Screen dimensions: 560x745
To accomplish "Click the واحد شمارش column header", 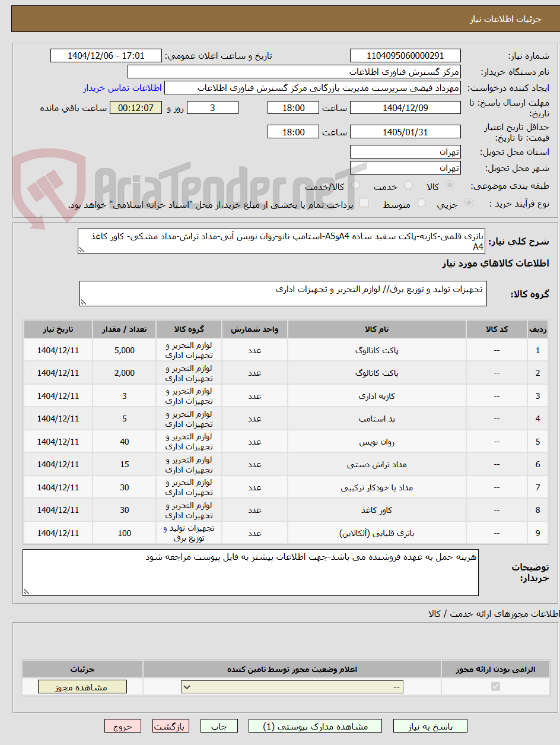I will (x=254, y=329).
